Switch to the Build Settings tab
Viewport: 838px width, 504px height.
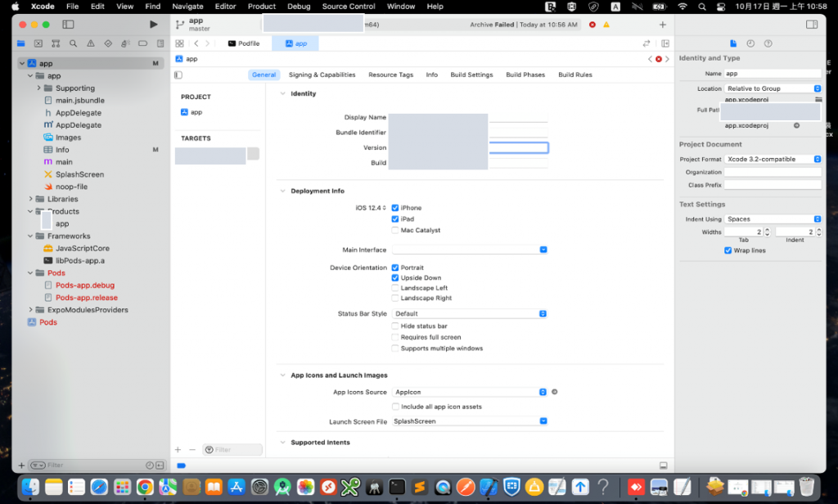click(471, 74)
